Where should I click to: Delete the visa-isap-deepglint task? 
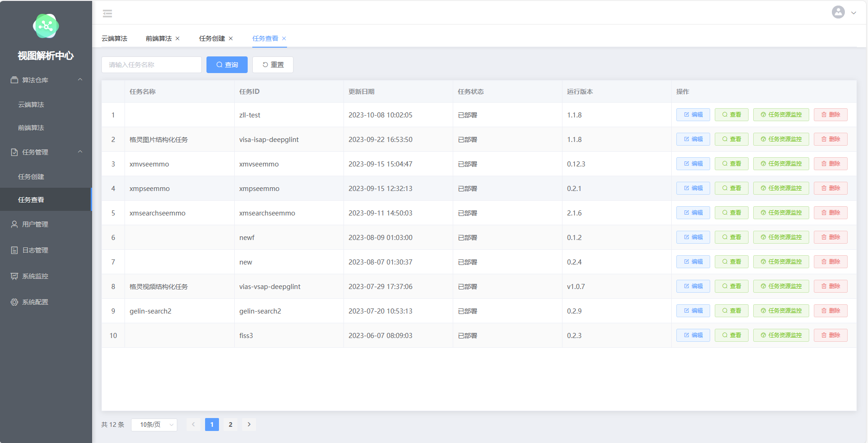click(x=831, y=139)
